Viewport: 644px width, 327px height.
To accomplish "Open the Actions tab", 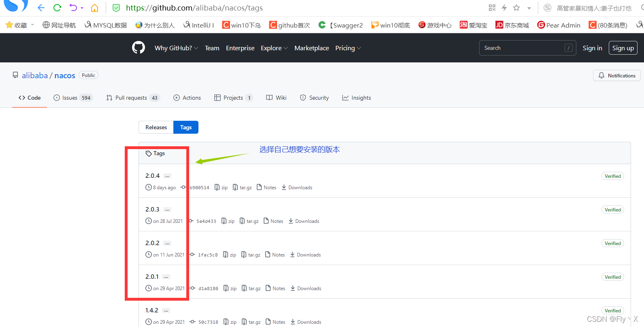I will [x=187, y=98].
